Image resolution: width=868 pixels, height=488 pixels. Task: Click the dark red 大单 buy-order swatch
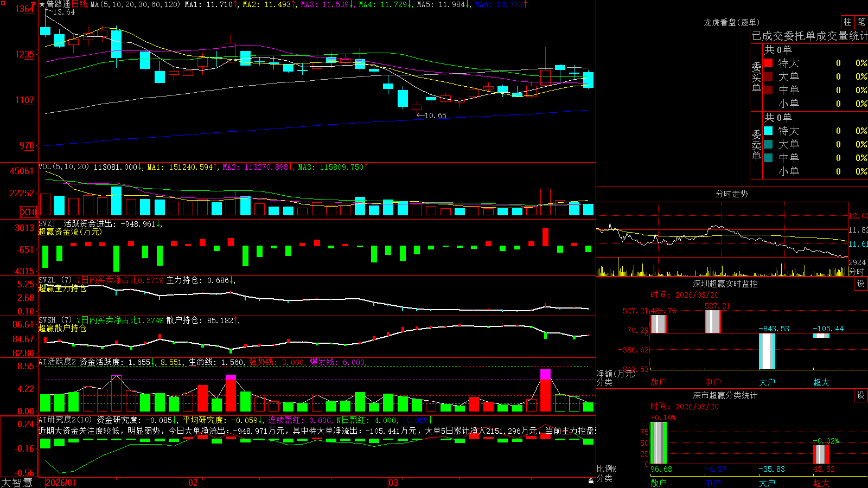[x=768, y=76]
